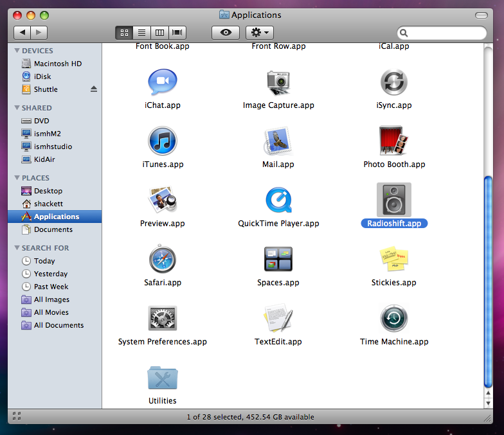
Task: Select the TextEdit.app icon
Action: coord(278,317)
